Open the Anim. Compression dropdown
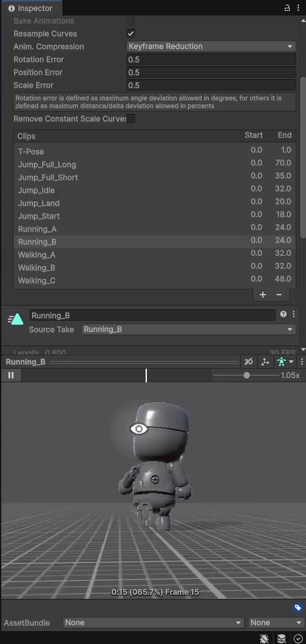 (x=211, y=46)
